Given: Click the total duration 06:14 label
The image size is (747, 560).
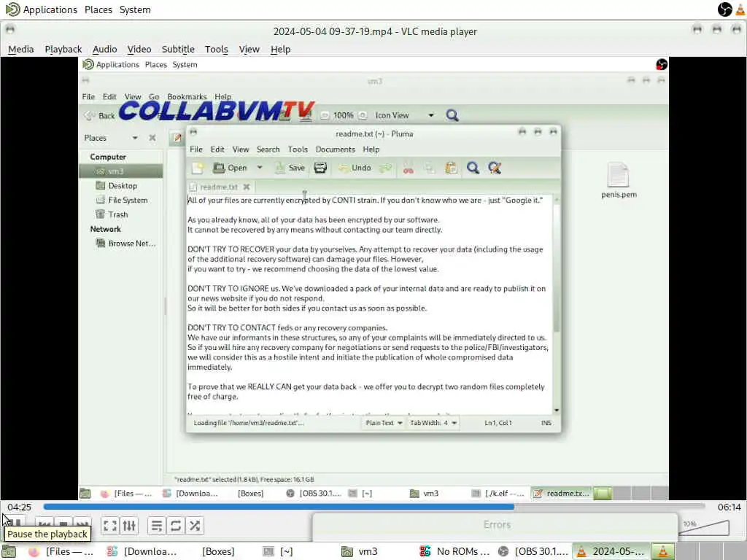Looking at the screenshot, I should coord(729,507).
